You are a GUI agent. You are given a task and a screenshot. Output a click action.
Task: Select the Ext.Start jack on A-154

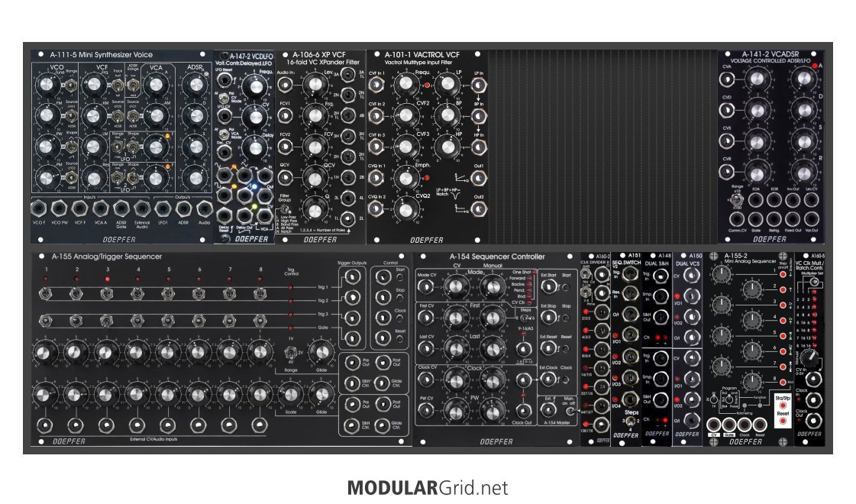(x=548, y=286)
